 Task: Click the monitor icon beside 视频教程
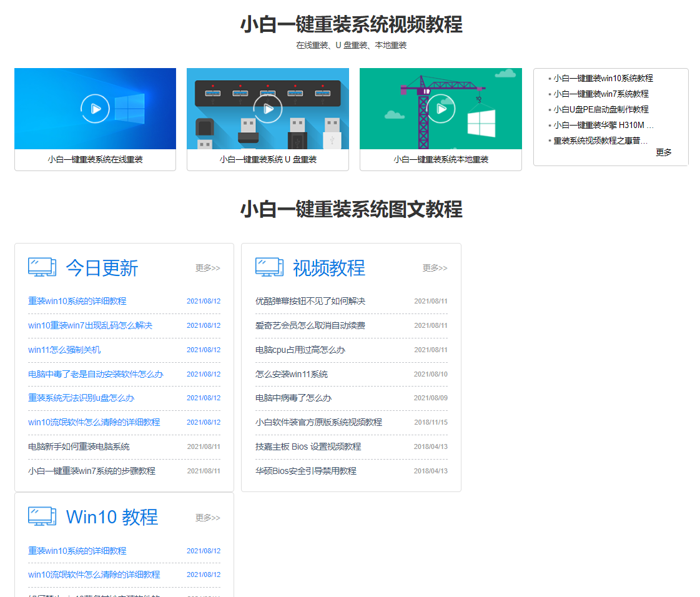pos(269,267)
